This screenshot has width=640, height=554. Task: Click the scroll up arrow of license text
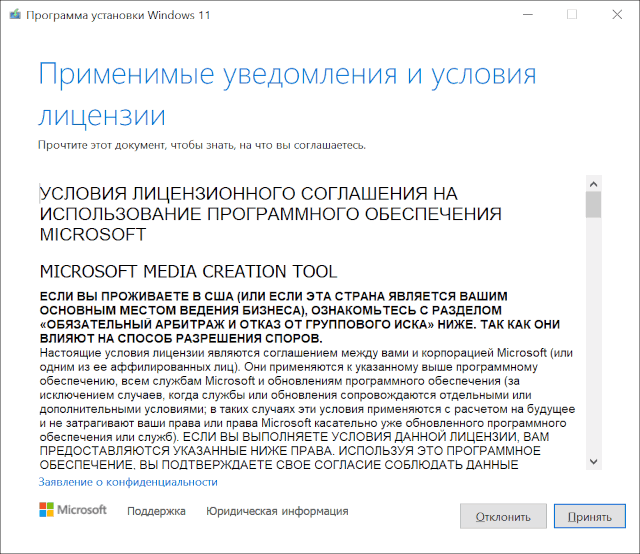[x=593, y=184]
